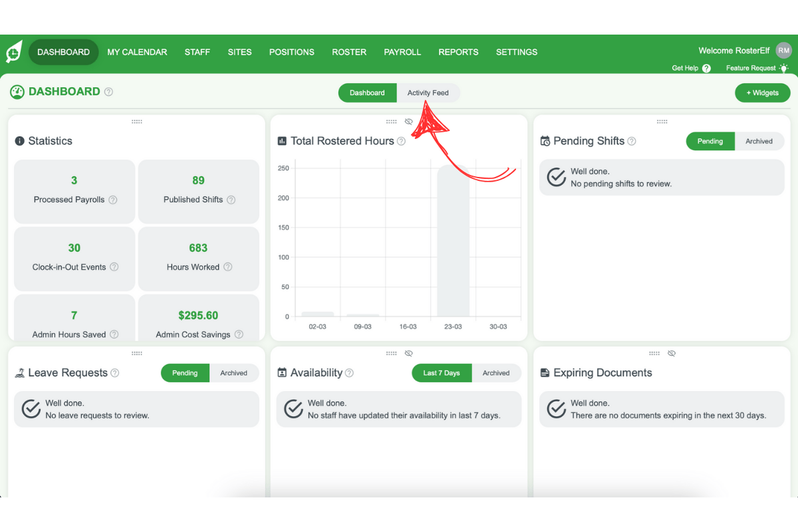Viewport: 798px width, 532px height.
Task: Click the info icon beside Statistics
Action: click(x=20, y=141)
